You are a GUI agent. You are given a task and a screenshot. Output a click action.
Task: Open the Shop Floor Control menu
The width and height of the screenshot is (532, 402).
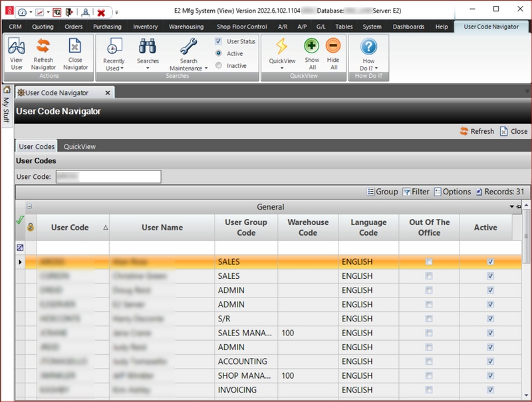point(241,27)
